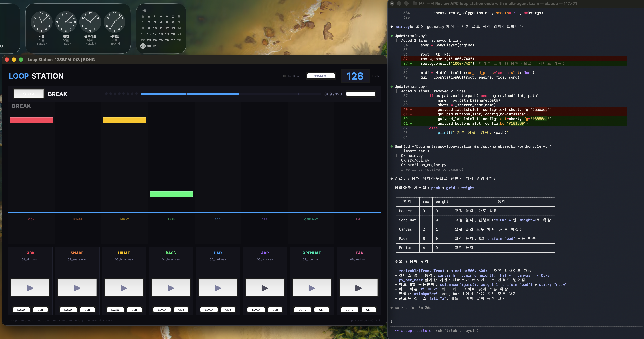Trigger the BASS pad play icon

pyautogui.click(x=171, y=288)
